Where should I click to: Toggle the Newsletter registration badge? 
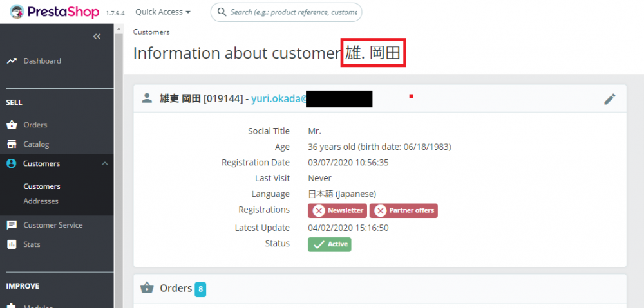click(337, 211)
